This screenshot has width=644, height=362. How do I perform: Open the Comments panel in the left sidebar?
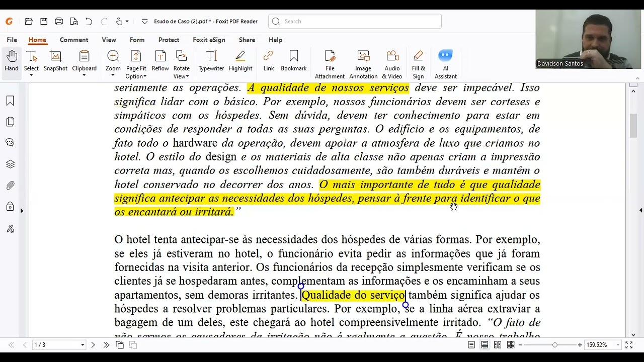click(10, 143)
